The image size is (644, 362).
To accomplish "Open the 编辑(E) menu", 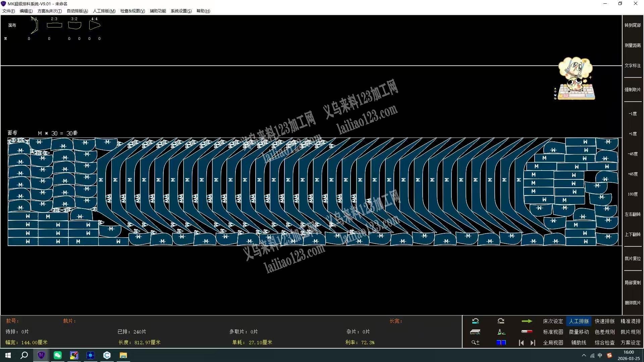I will click(x=26, y=11).
